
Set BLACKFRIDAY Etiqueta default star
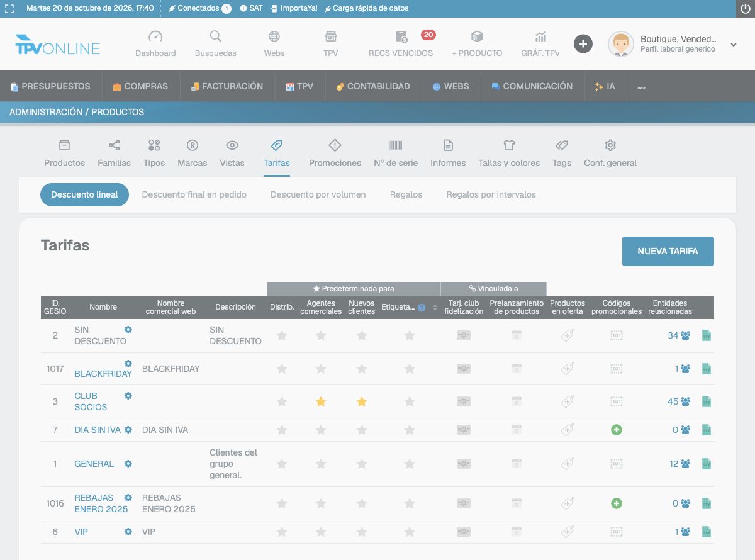pyautogui.click(x=410, y=369)
